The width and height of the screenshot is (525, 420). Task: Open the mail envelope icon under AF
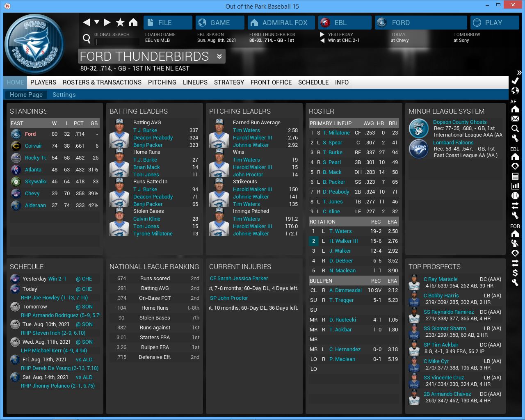[515, 119]
